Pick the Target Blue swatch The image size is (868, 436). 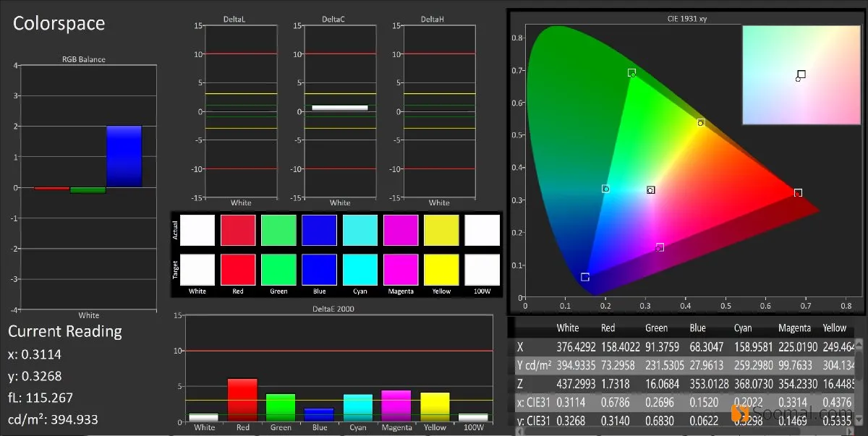pyautogui.click(x=319, y=270)
